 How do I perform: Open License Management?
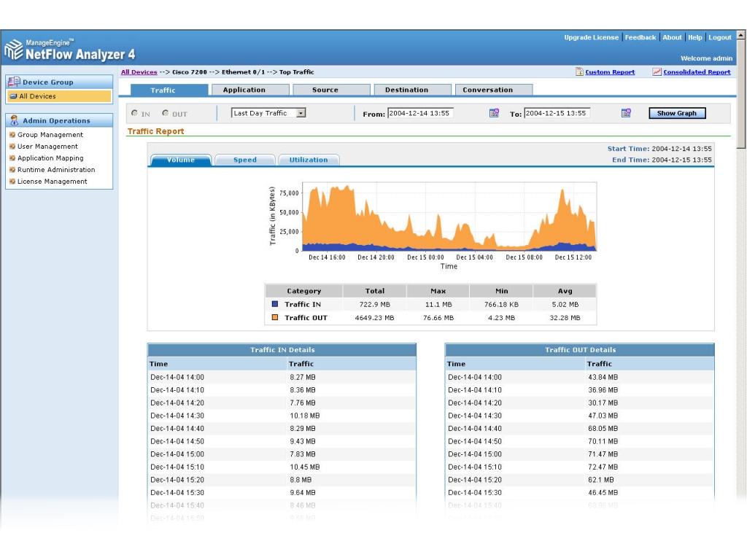pos(53,182)
